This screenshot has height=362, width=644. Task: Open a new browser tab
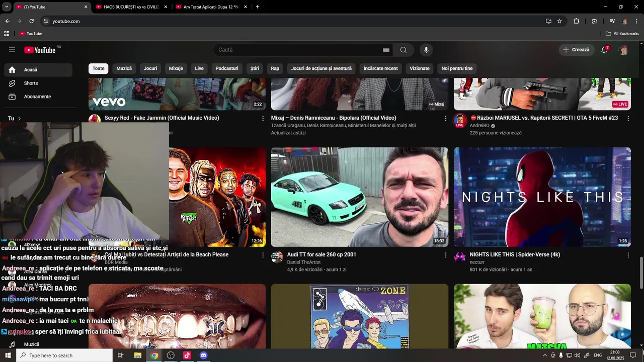[258, 7]
